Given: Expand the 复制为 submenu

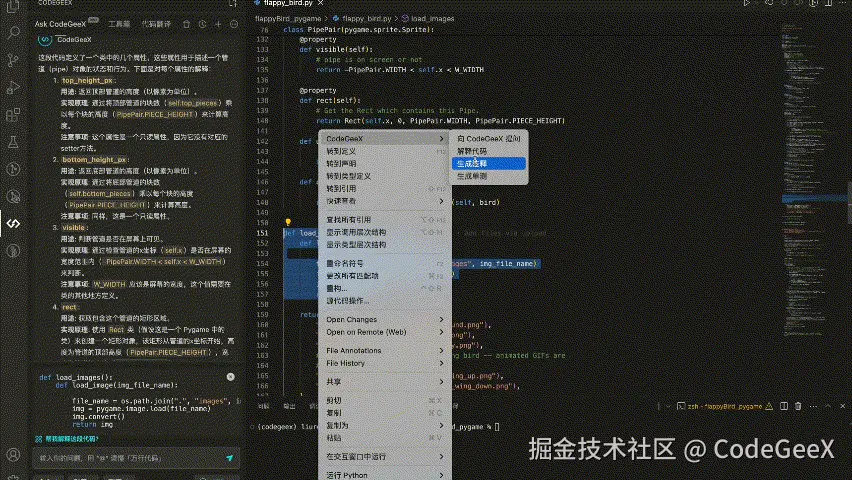Looking at the screenshot, I should coord(385,425).
